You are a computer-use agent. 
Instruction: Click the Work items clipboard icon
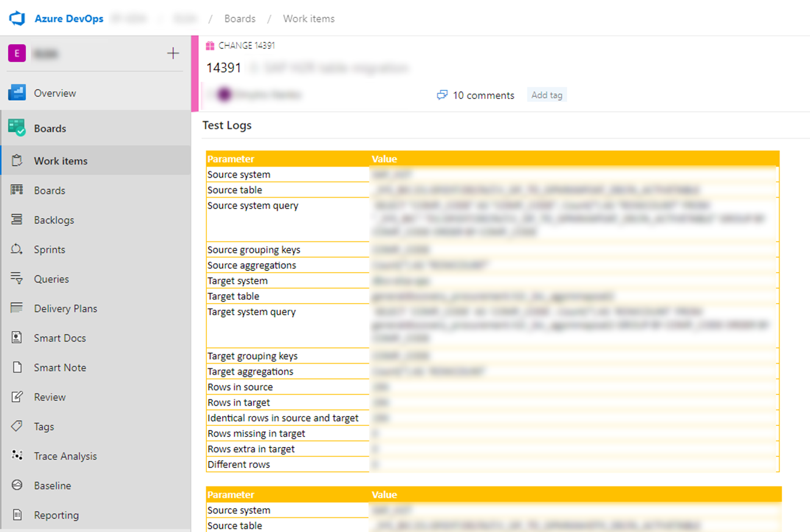(x=17, y=161)
